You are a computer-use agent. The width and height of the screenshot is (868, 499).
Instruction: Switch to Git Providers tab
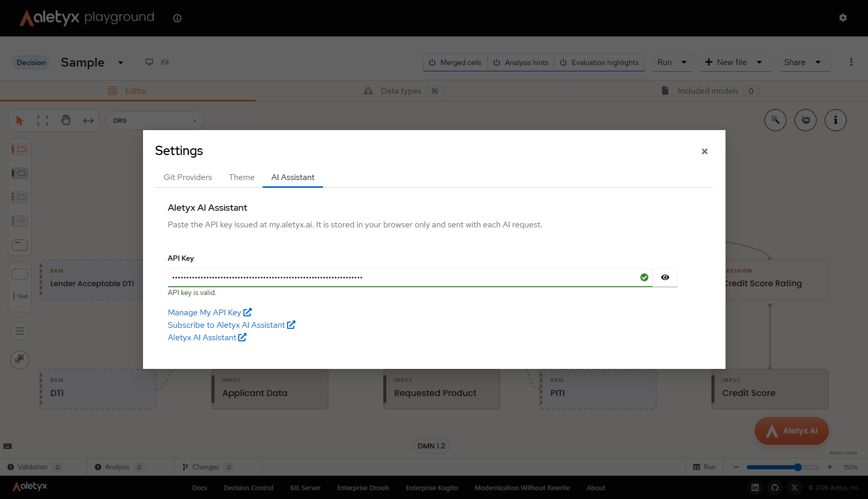(188, 177)
